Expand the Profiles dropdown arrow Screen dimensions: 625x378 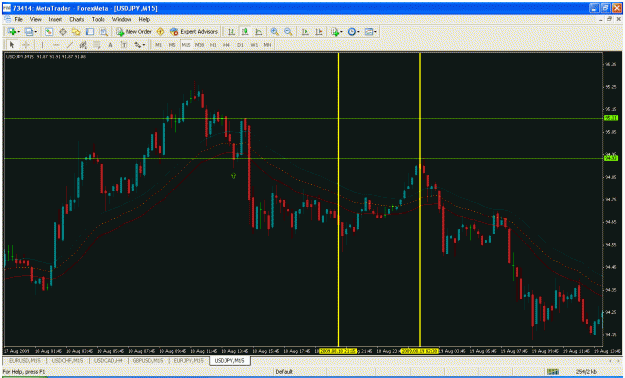36,32
